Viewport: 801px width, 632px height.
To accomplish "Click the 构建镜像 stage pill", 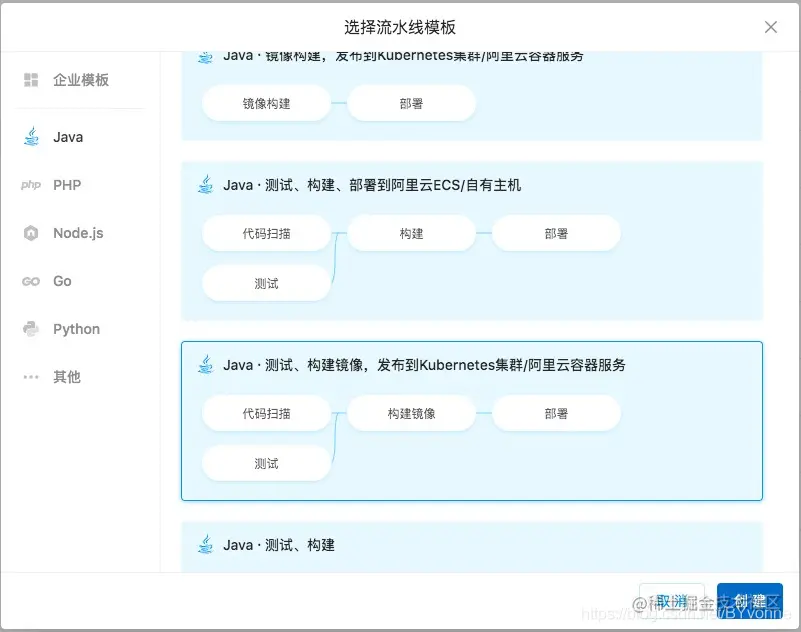I will click(x=411, y=412).
